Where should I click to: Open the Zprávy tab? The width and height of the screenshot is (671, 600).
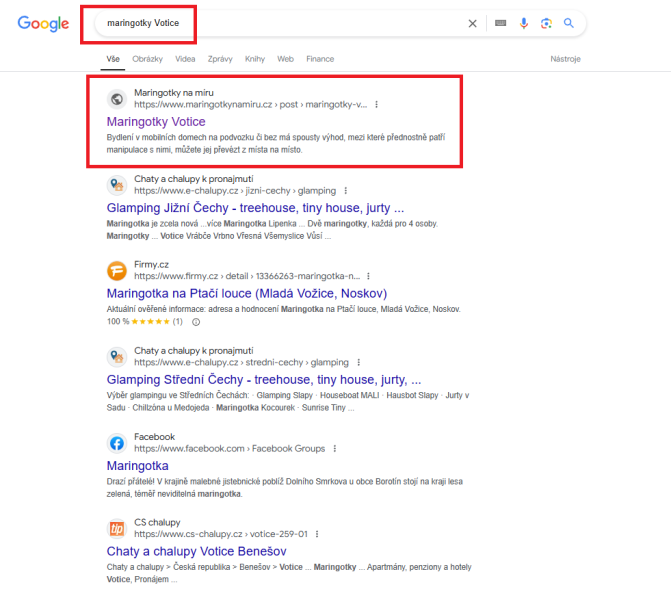(220, 59)
